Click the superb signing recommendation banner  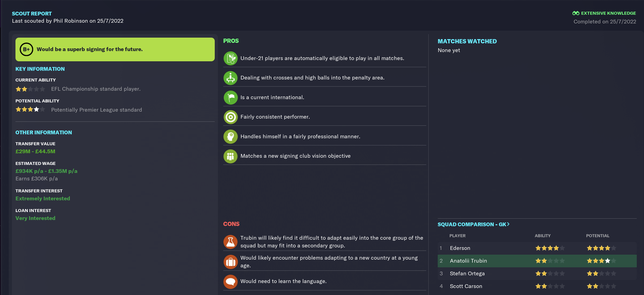coord(115,50)
